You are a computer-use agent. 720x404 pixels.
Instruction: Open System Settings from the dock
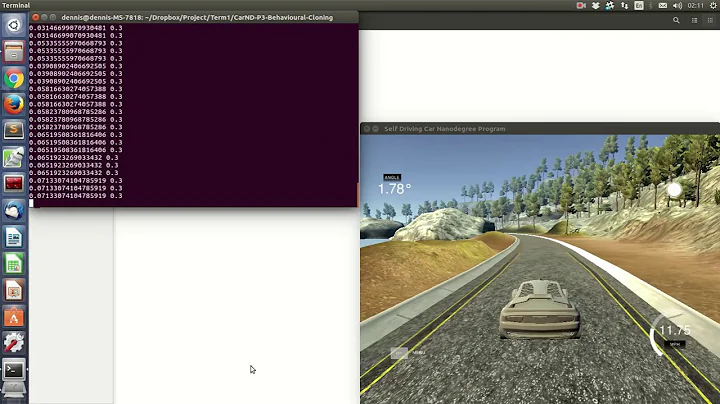coord(14,343)
